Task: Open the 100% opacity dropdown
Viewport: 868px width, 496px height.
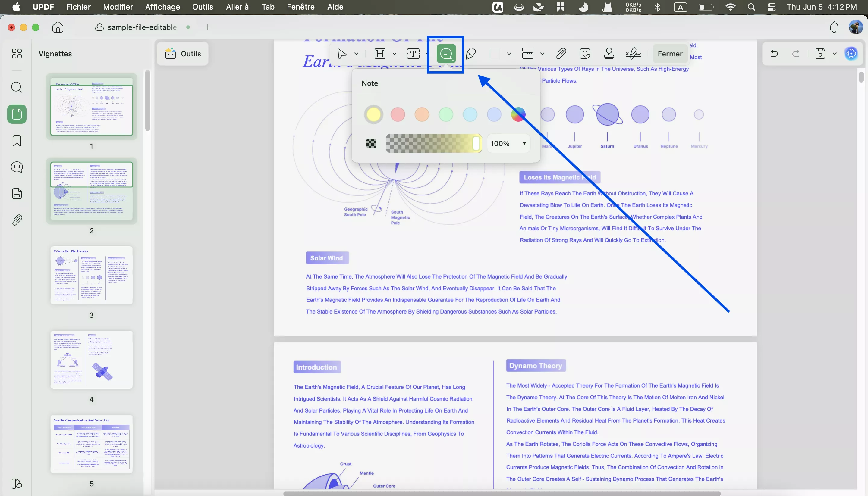Action: point(508,143)
